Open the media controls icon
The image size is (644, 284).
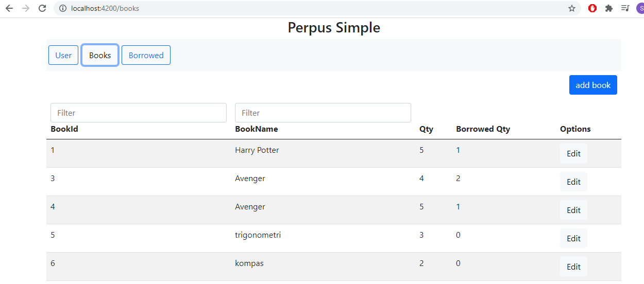(x=625, y=8)
